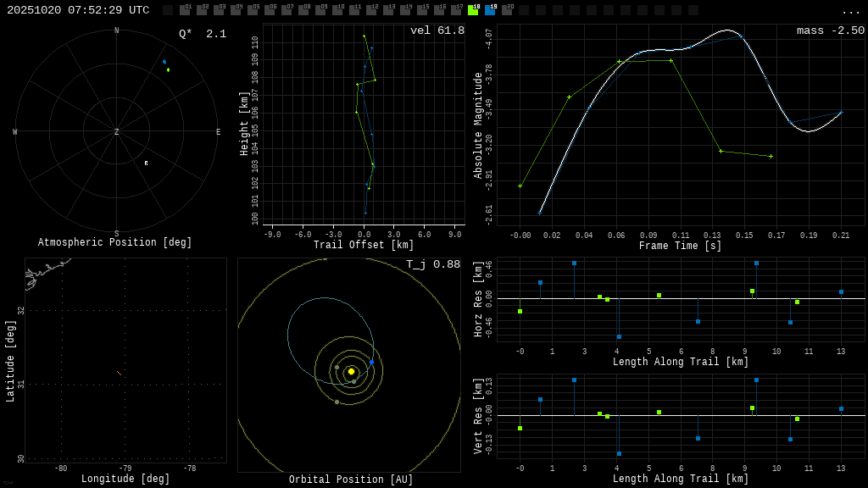This screenshot has width=868, height=488.
Task: Click the R radiant marker on polar plot
Action: [146, 164]
